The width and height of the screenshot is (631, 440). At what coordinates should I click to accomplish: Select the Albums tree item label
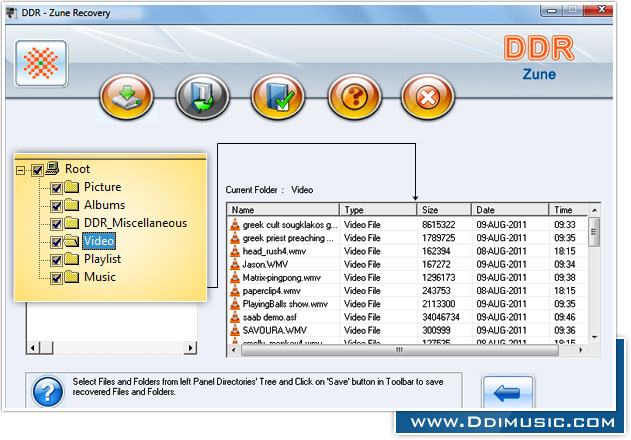[x=105, y=205]
